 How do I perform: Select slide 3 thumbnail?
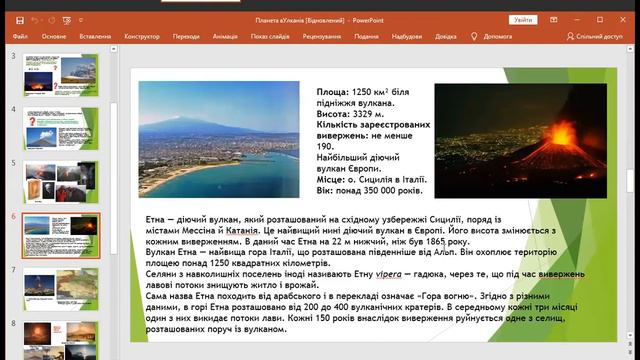pyautogui.click(x=60, y=75)
